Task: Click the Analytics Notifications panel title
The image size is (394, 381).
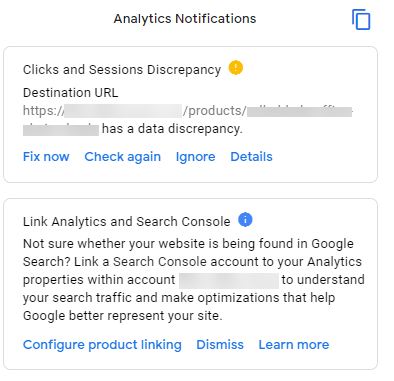Action: coord(185,18)
